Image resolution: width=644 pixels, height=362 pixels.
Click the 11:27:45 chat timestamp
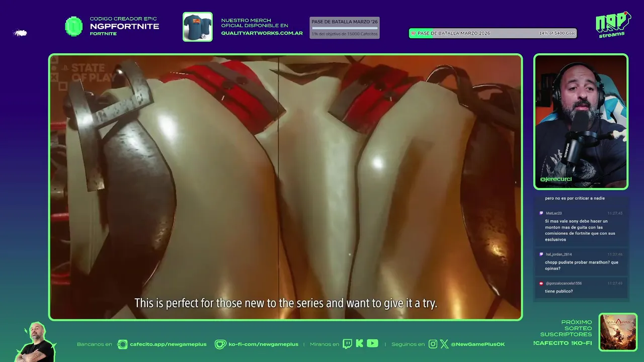coord(615,213)
